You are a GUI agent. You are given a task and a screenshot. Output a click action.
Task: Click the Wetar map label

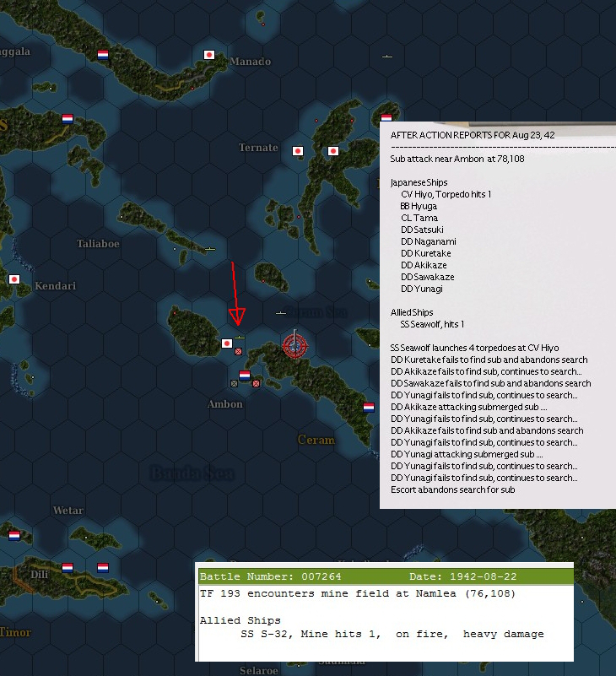tap(68, 511)
